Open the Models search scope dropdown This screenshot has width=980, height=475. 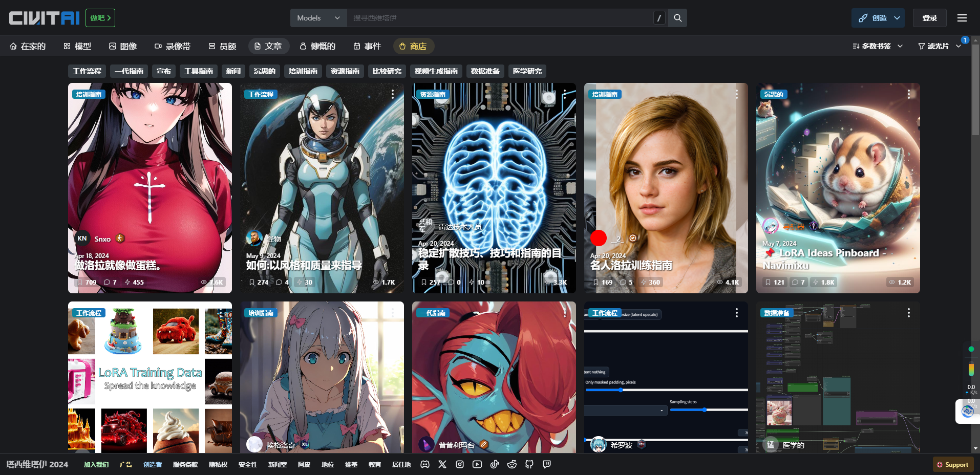coord(318,17)
